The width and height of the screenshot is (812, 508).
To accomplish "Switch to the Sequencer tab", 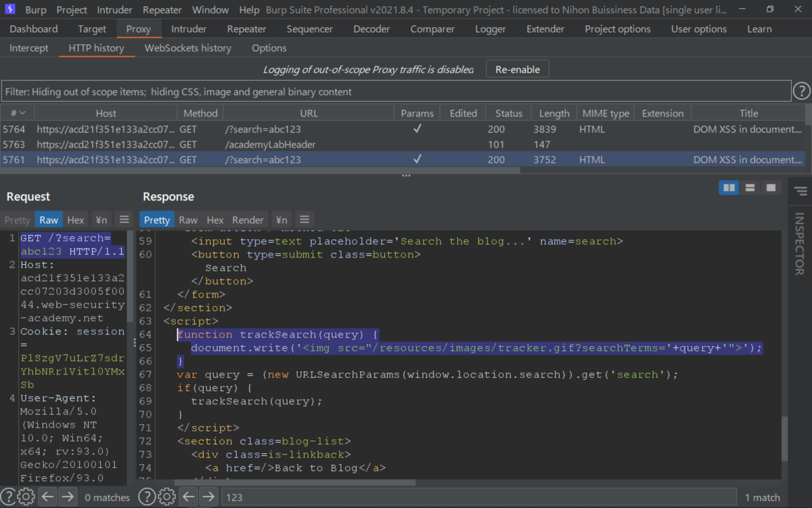I will [x=310, y=29].
